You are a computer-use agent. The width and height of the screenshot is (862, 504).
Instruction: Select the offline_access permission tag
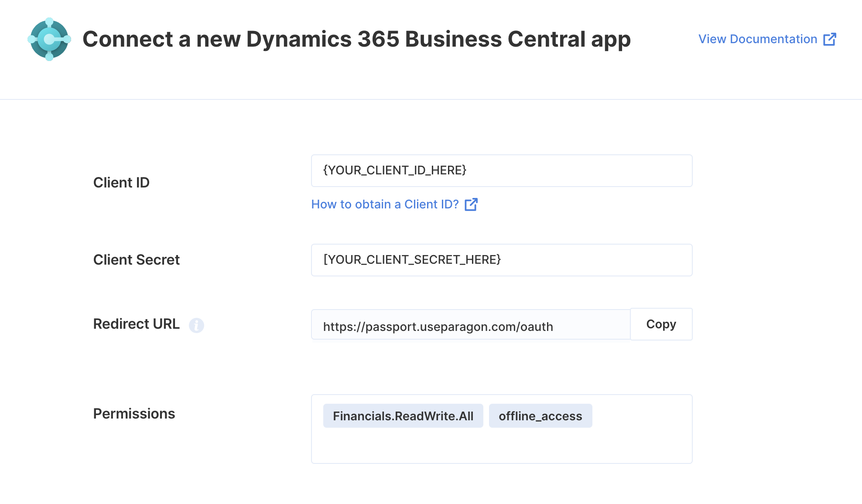[540, 416]
